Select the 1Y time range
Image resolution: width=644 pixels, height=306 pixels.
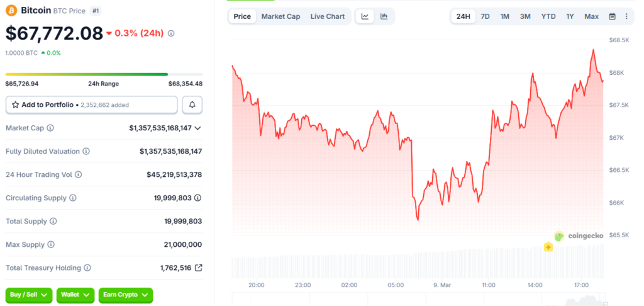(570, 16)
